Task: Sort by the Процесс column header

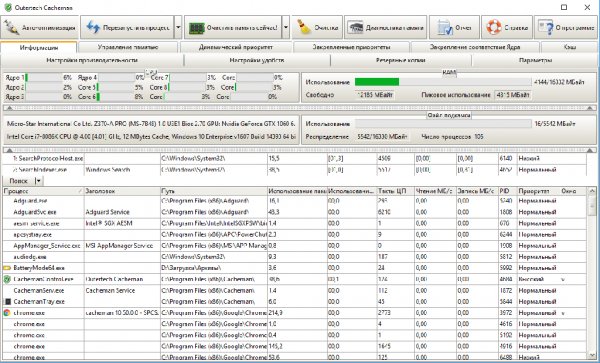Action: click(43, 191)
